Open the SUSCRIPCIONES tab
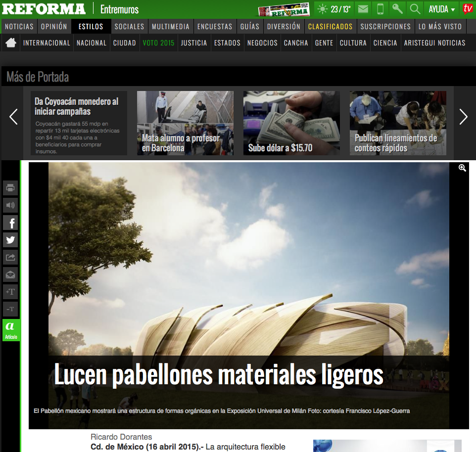476x452 pixels. (385, 26)
